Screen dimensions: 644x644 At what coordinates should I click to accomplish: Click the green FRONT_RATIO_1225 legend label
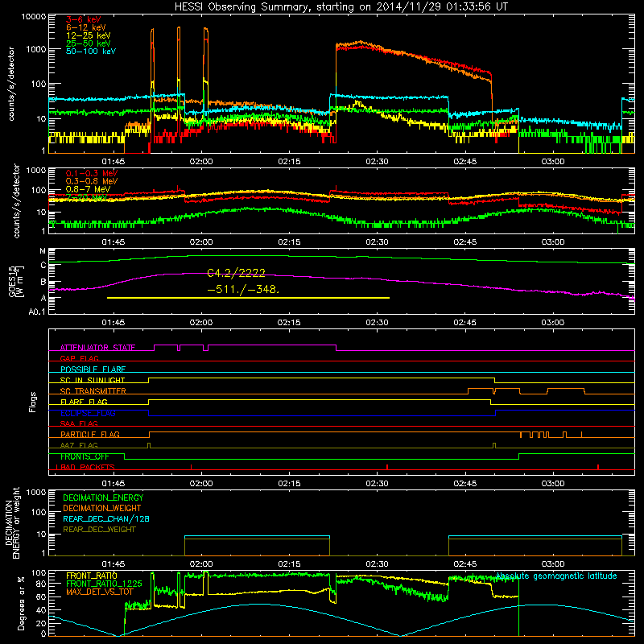coord(105,584)
